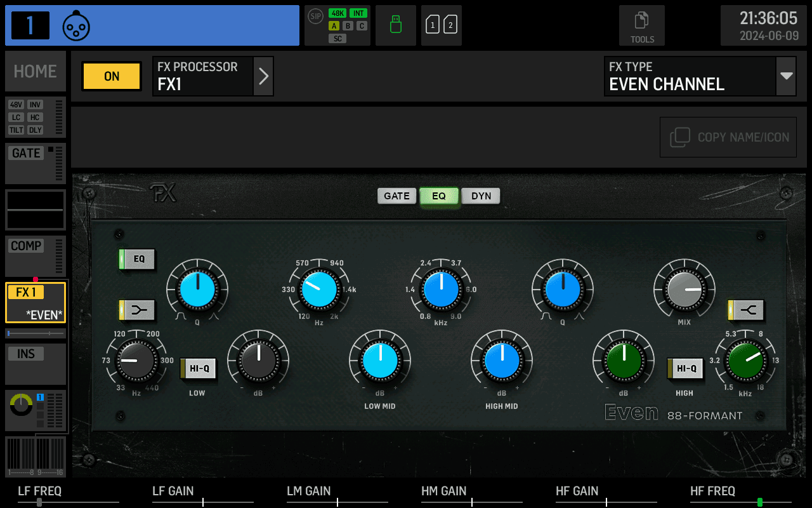Go to the HOME screen
Screen dimensions: 812x508
(36, 71)
